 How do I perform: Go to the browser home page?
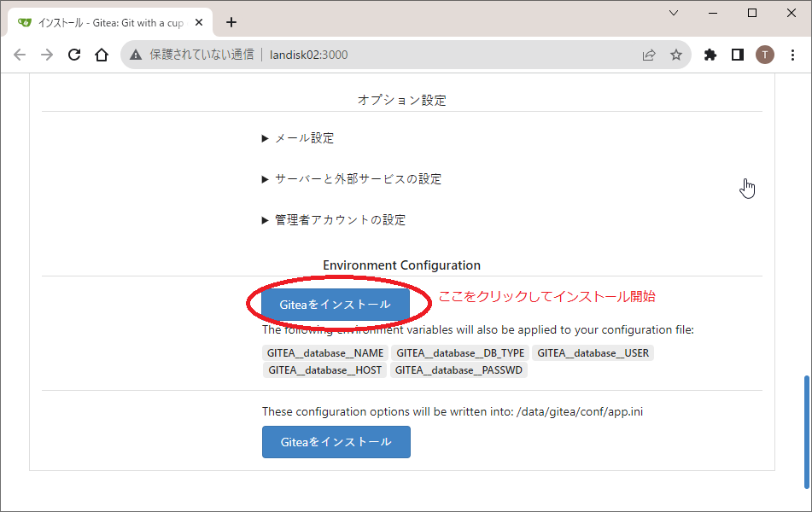click(102, 55)
